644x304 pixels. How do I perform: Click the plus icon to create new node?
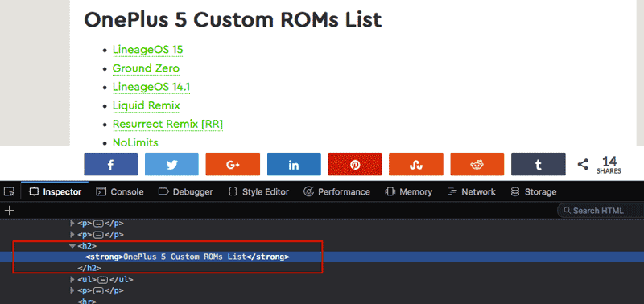[9, 211]
